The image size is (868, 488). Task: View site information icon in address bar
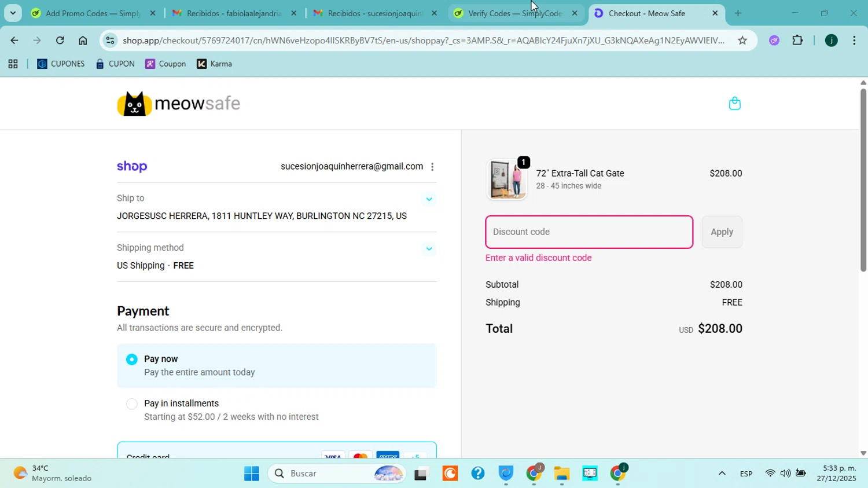(110, 40)
